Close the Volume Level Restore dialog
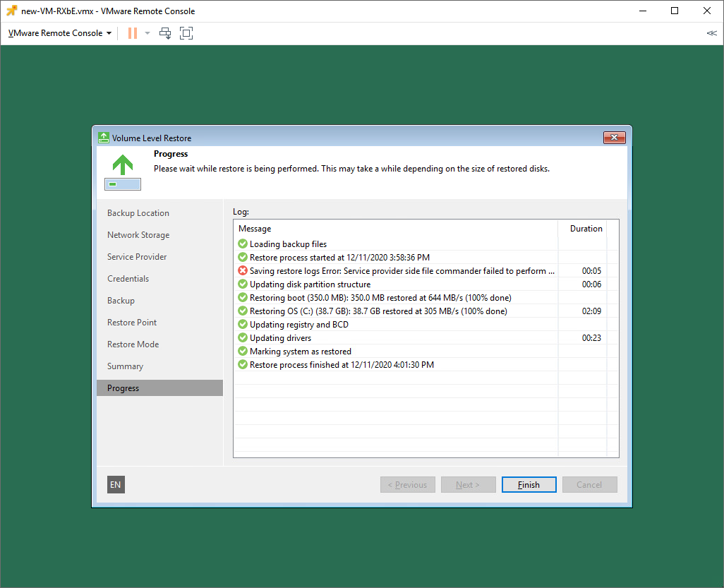Screen dimensions: 724x588 tap(614, 137)
